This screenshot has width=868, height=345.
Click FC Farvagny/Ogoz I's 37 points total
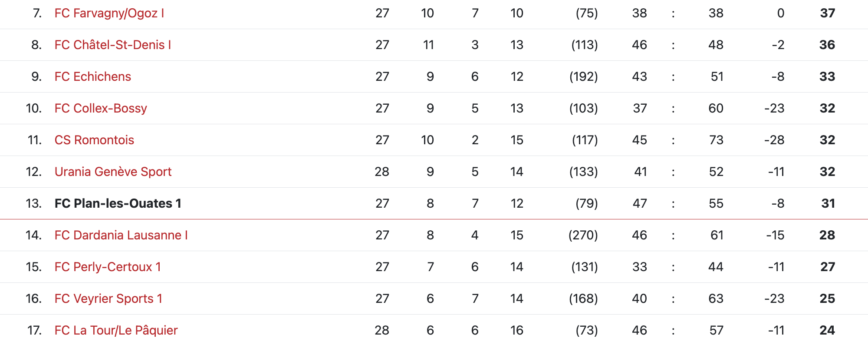click(x=827, y=13)
